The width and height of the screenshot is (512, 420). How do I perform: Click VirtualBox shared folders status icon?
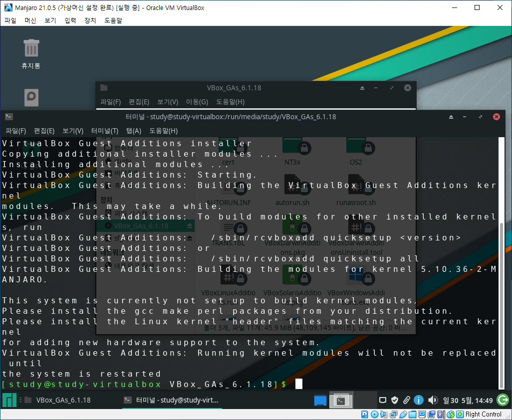click(412, 415)
